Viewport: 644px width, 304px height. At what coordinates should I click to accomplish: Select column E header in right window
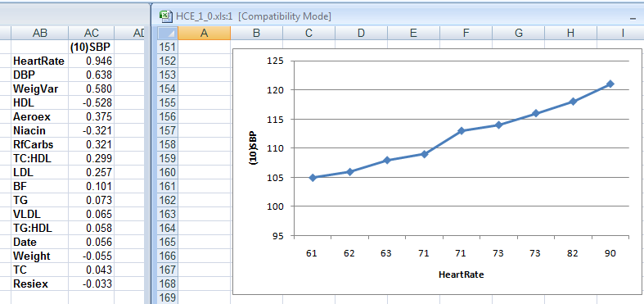click(x=413, y=33)
